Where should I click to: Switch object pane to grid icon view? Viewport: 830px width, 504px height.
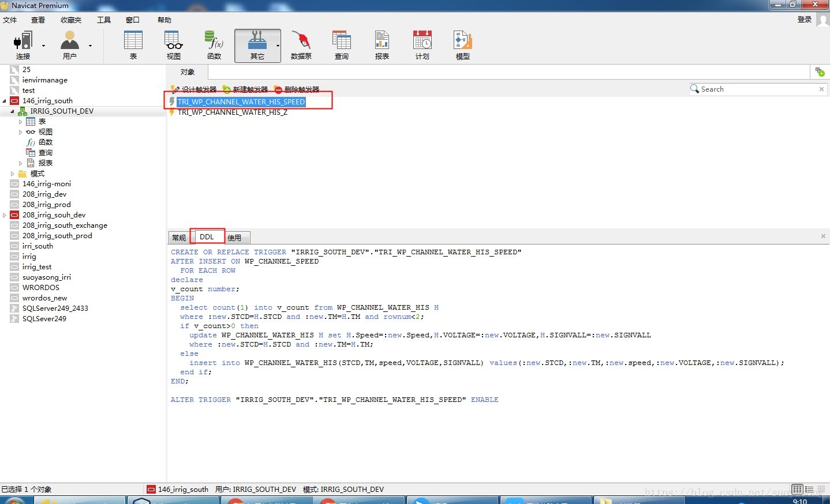click(797, 489)
